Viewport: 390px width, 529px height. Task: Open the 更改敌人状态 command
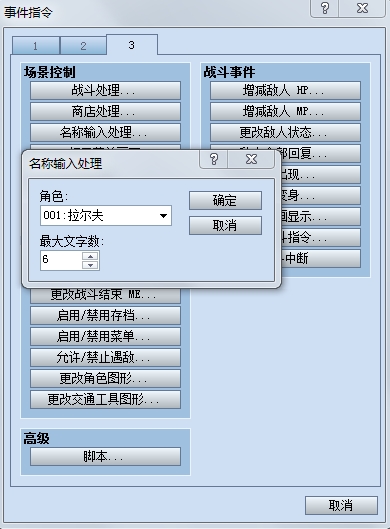pyautogui.click(x=285, y=132)
